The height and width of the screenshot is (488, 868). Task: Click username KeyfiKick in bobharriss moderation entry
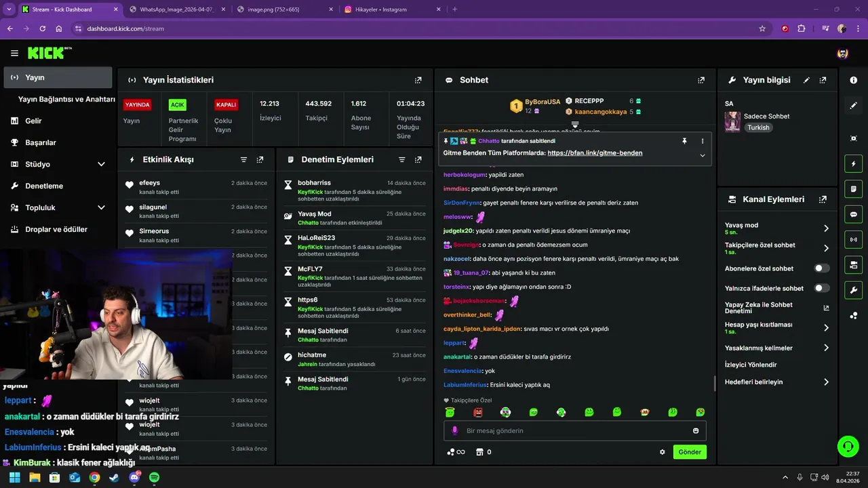(x=309, y=192)
